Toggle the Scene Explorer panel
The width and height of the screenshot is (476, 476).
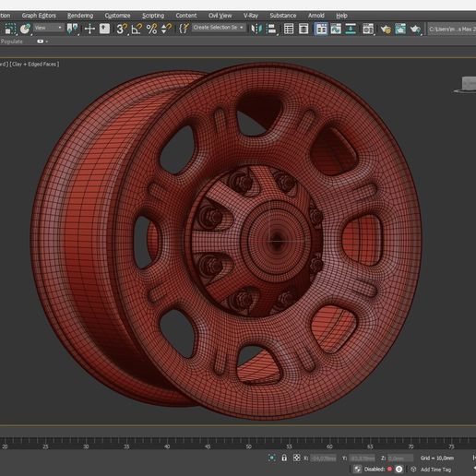(x=289, y=29)
